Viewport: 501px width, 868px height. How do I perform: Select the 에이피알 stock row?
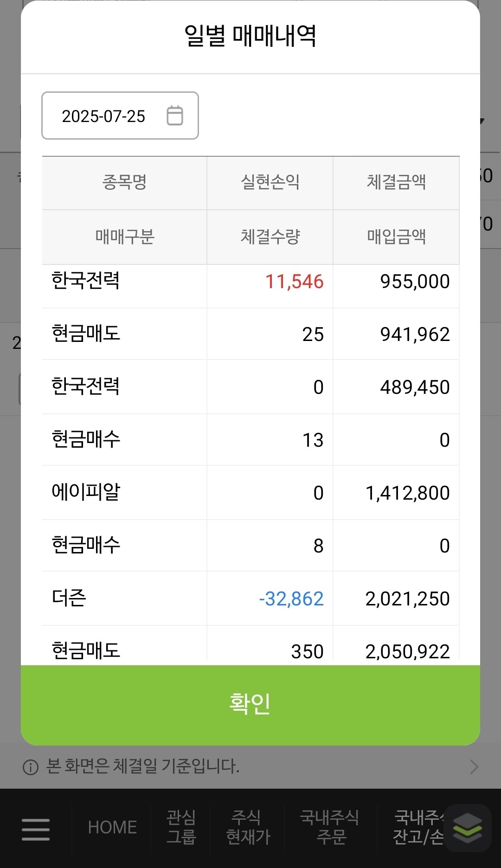[x=250, y=493]
